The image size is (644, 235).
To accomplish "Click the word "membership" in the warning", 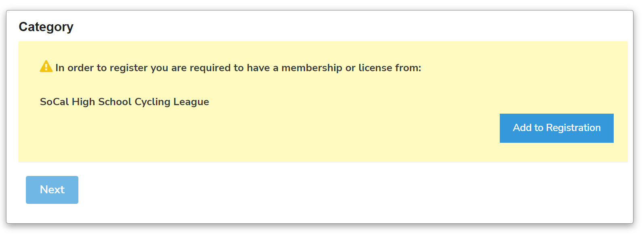I will (x=311, y=68).
